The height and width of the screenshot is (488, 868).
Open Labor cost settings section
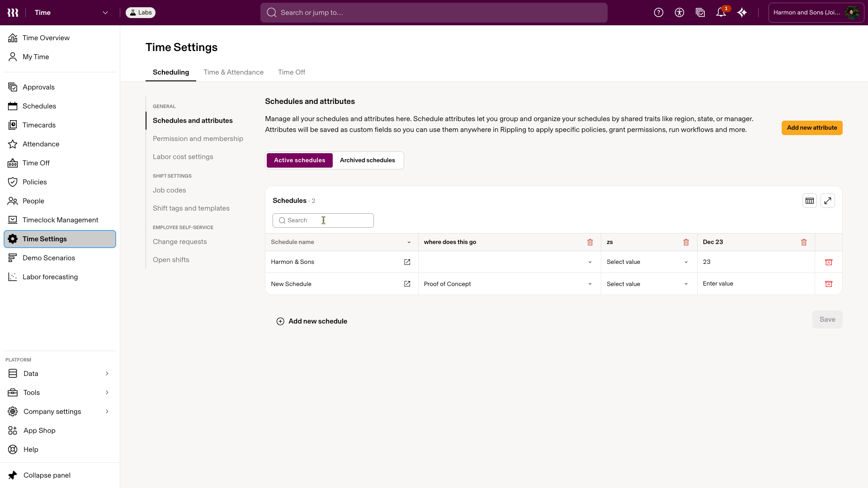183,157
